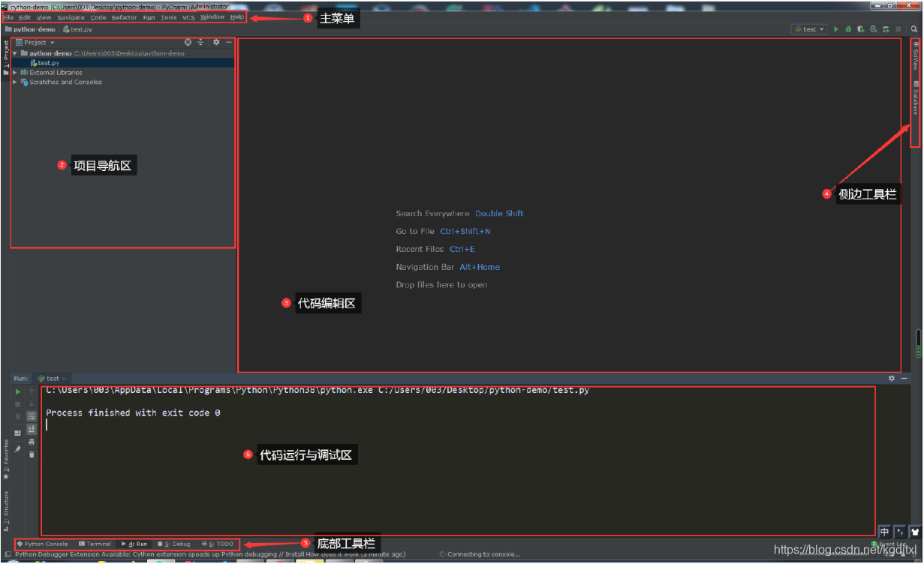This screenshot has width=924, height=564.
Task: Rerun test with the green play icon in the Run panel
Action: tap(18, 391)
